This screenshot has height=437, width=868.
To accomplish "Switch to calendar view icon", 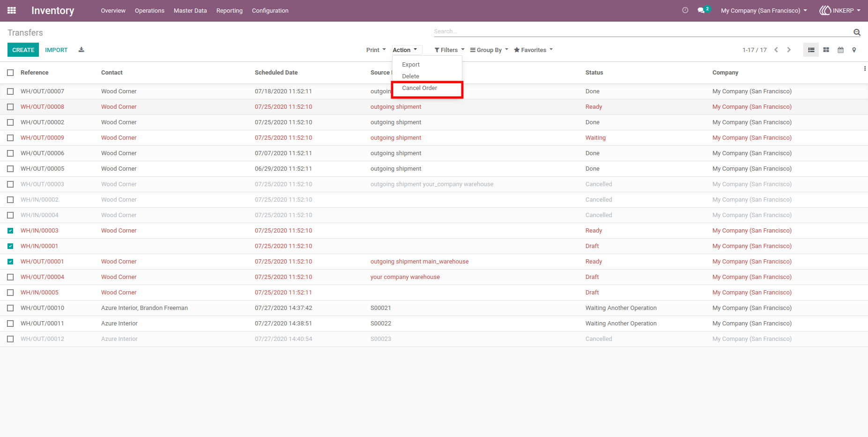I will pyautogui.click(x=841, y=50).
